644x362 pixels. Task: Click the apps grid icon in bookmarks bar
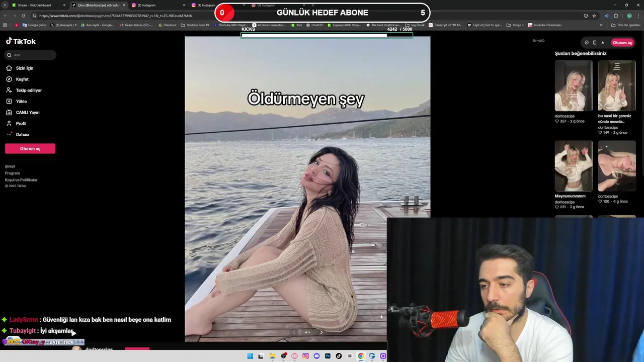[5, 25]
